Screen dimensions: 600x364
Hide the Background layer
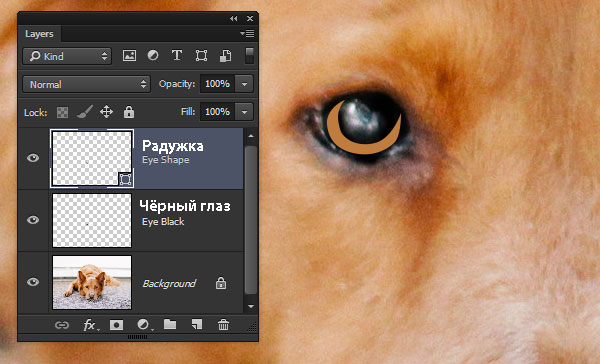tap(33, 282)
